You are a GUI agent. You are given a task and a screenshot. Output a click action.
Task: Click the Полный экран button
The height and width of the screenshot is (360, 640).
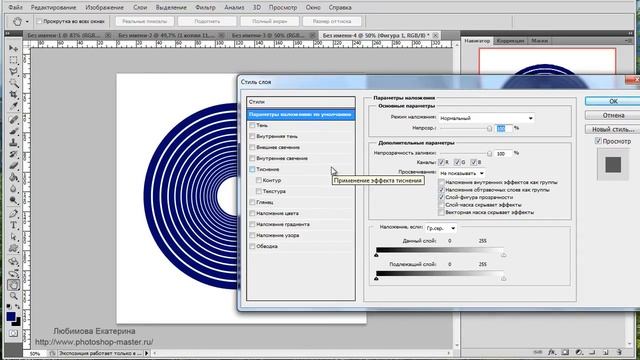pos(269,21)
